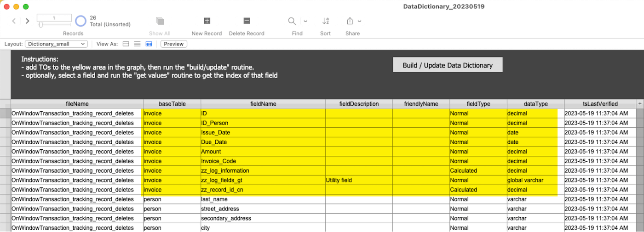
Task: Open the Layout Dictionary_small dropdown
Action: click(x=56, y=44)
